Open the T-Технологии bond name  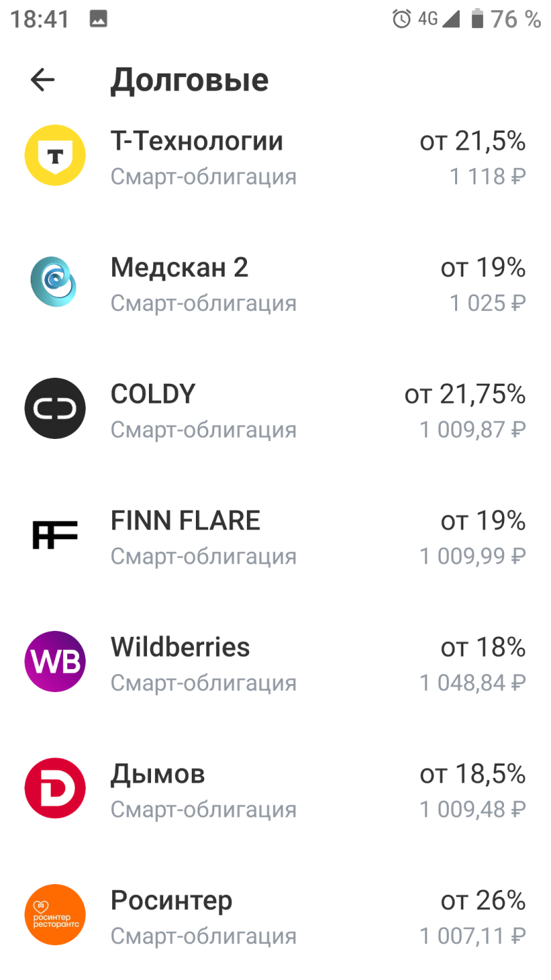click(197, 141)
